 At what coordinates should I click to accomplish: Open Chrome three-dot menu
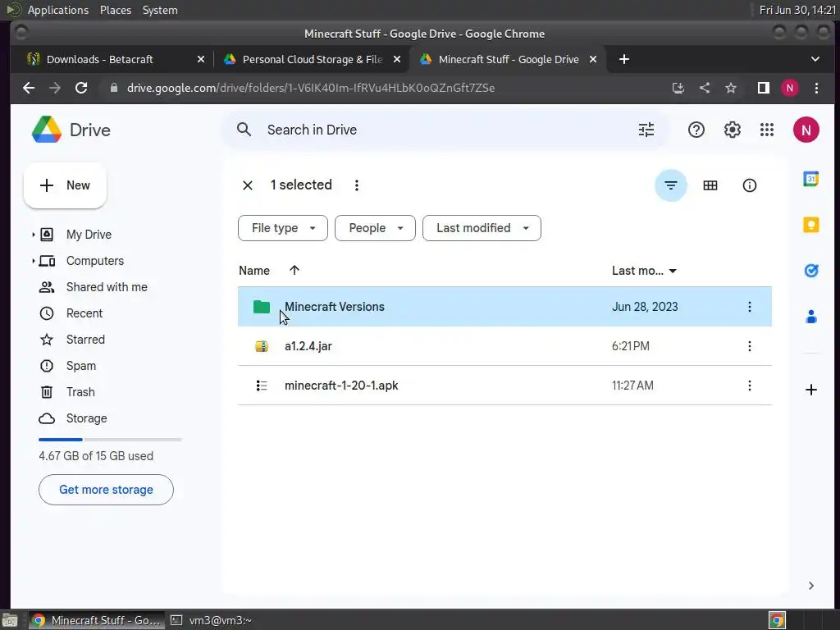tap(816, 88)
